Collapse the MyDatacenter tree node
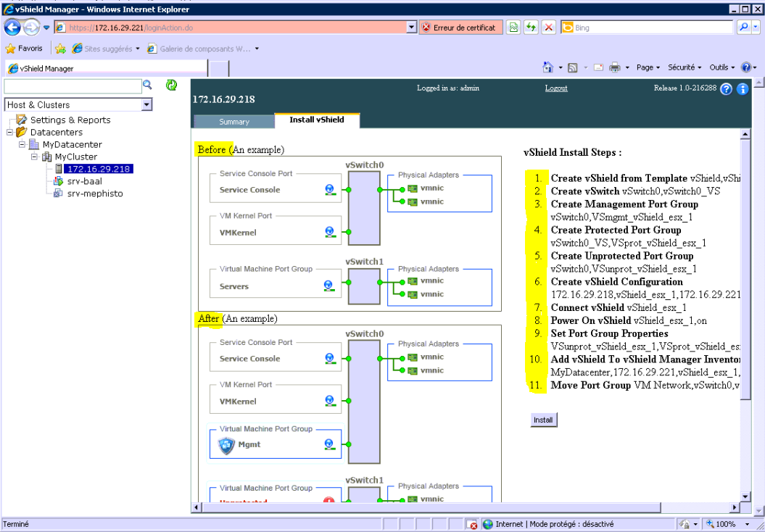 22,145
